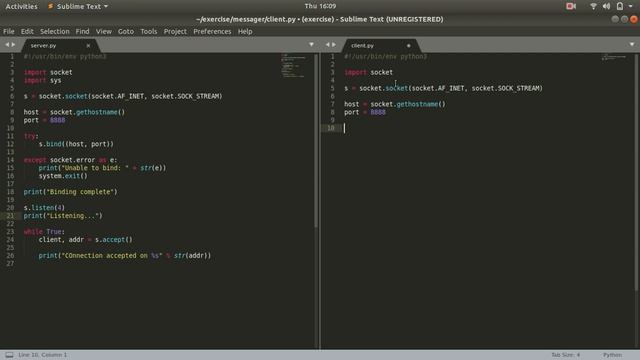Open the Edit menu
This screenshot has height=360, width=640.
(x=27, y=31)
